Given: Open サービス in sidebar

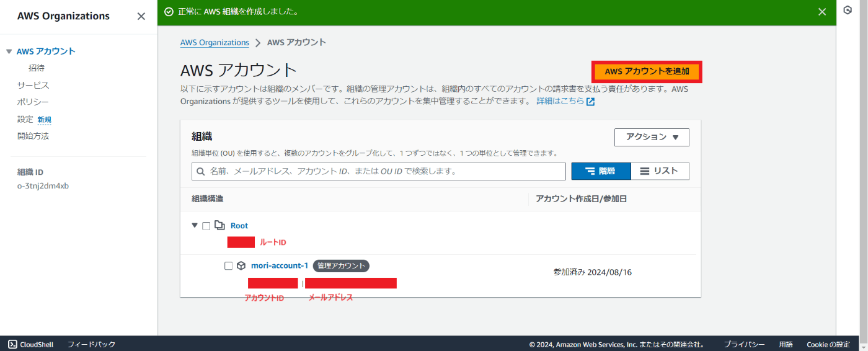Looking at the screenshot, I should tap(33, 85).
